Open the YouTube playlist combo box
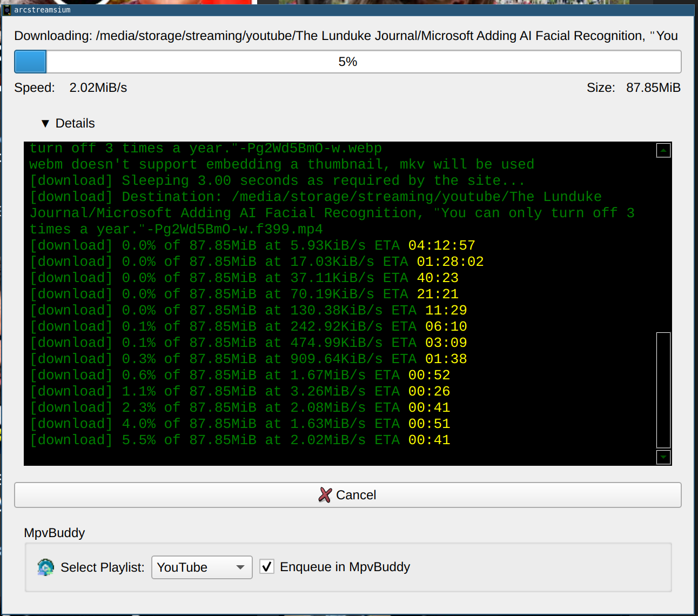The height and width of the screenshot is (616, 698). tap(194, 567)
